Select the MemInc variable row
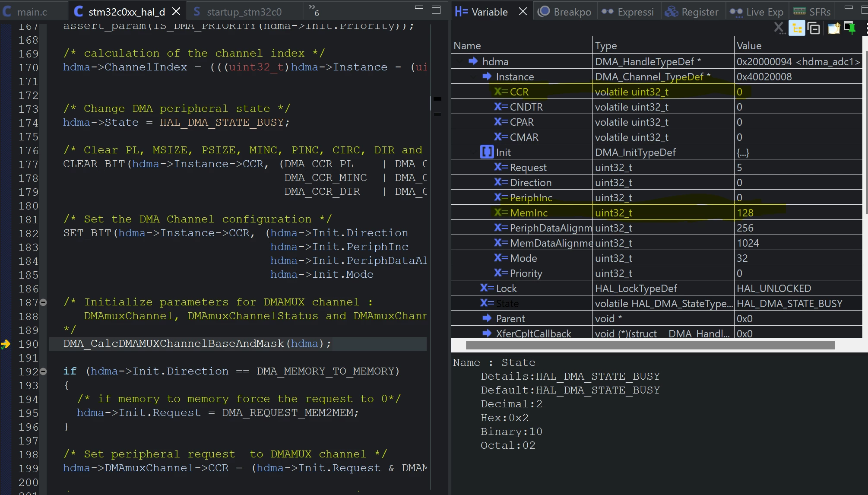The image size is (868, 495). [656, 213]
